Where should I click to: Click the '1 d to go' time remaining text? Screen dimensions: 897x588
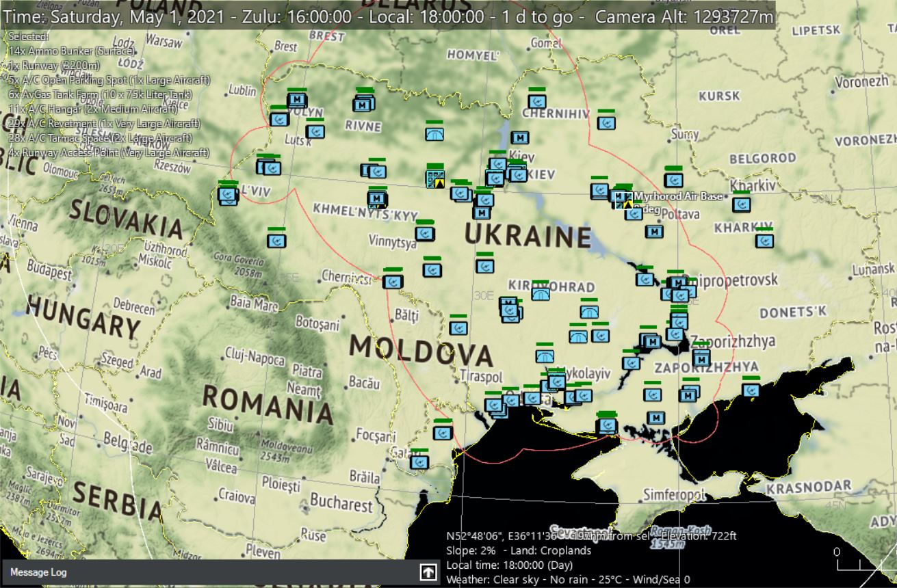pos(536,17)
